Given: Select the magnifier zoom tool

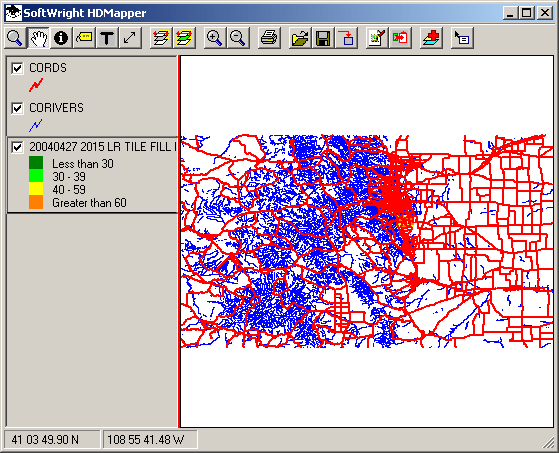Looking at the screenshot, I should 15,38.
